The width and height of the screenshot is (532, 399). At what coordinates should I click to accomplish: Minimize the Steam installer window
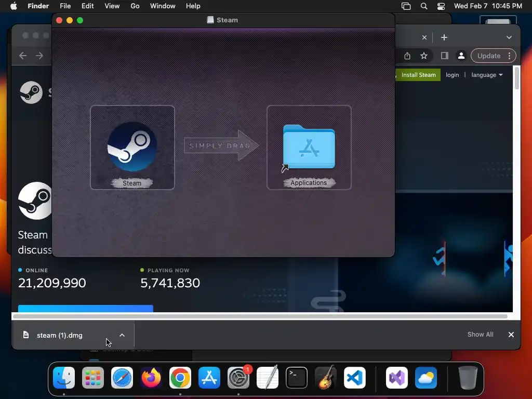(70, 20)
